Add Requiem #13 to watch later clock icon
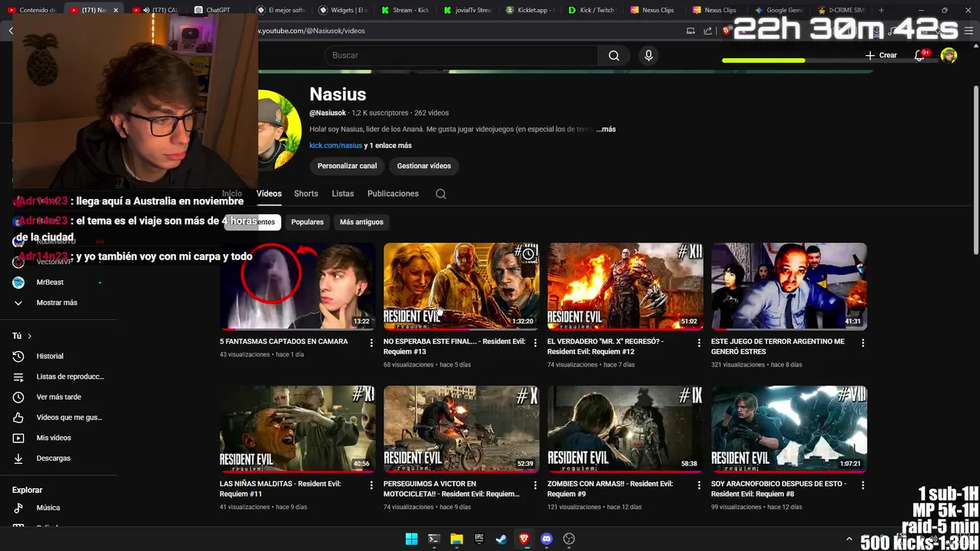This screenshot has width=980, height=551. [528, 254]
